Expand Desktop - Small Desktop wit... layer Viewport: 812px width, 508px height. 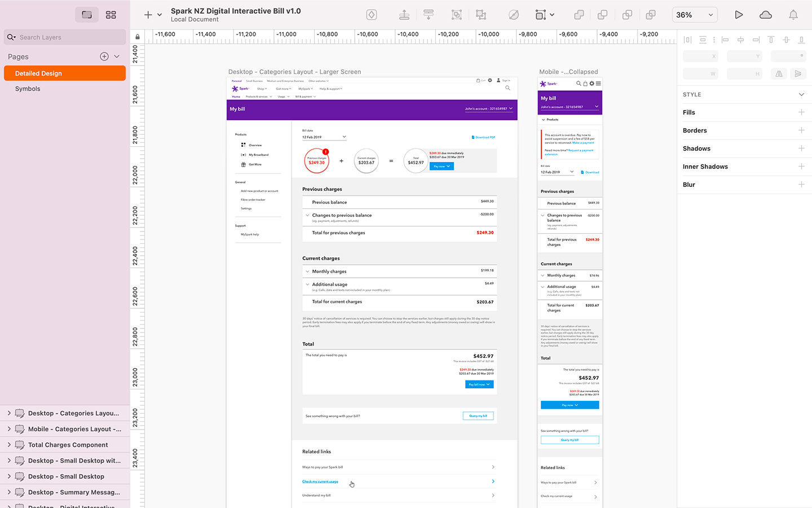click(x=9, y=461)
